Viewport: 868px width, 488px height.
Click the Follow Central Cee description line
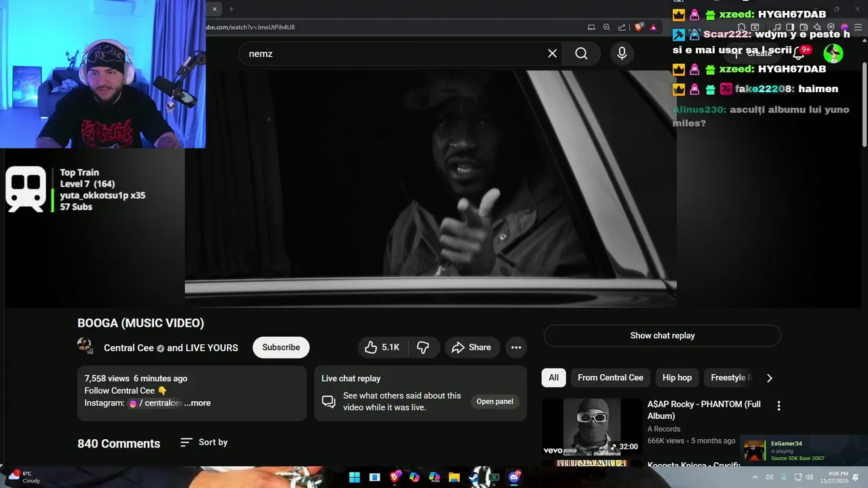pyautogui.click(x=125, y=391)
